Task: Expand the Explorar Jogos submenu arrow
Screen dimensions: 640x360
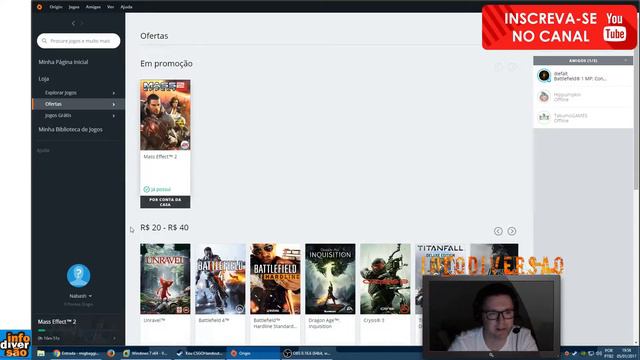Action: point(114,93)
